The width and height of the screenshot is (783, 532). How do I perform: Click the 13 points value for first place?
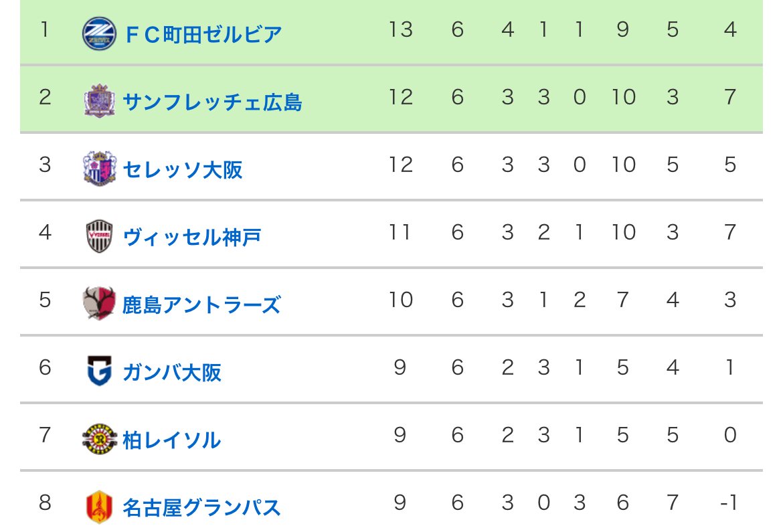pyautogui.click(x=400, y=29)
